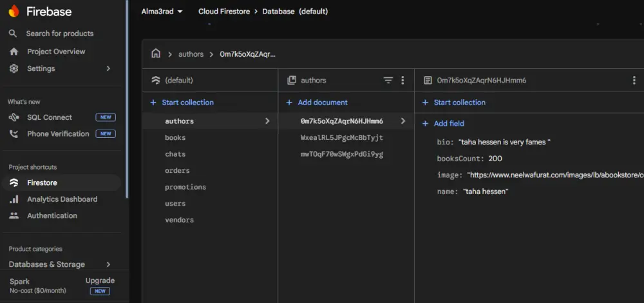
Task: Expand Databases & Storage category
Action: [108, 264]
